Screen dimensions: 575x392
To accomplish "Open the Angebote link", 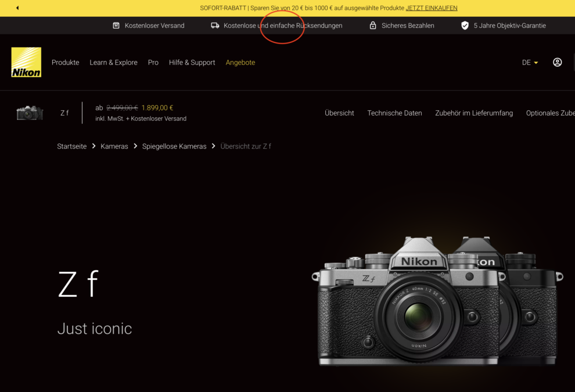I will click(240, 63).
